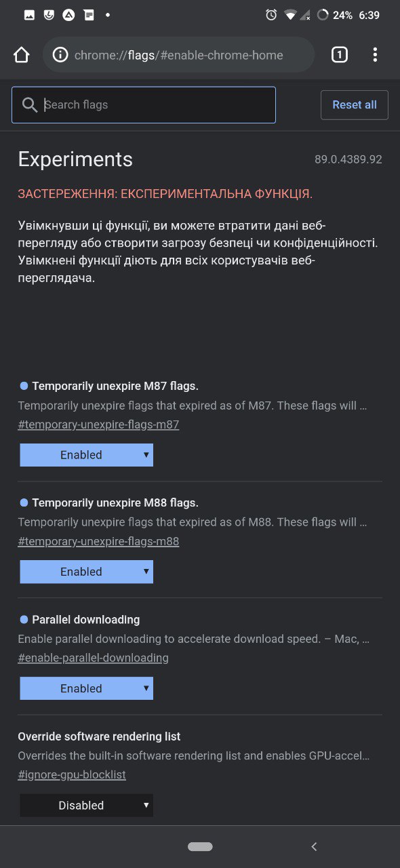Open the Enabled dropdown for unexpire M87 flags

[87, 455]
